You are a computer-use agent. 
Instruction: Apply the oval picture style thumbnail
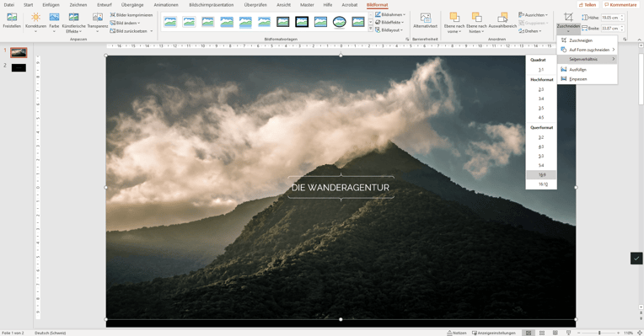coord(339,22)
